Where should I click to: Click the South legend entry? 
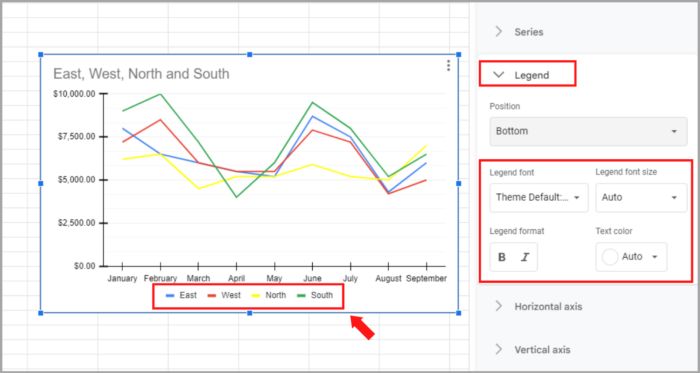pos(315,295)
